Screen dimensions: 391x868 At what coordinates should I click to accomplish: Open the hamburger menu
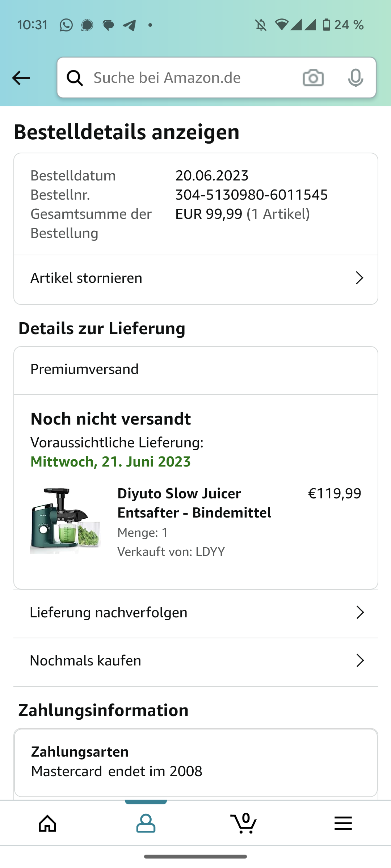click(343, 824)
